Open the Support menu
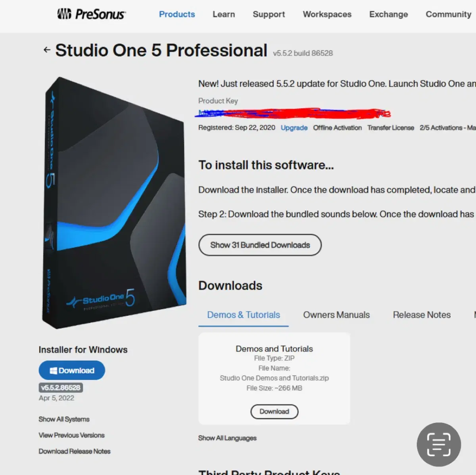The height and width of the screenshot is (475, 476). [269, 14]
